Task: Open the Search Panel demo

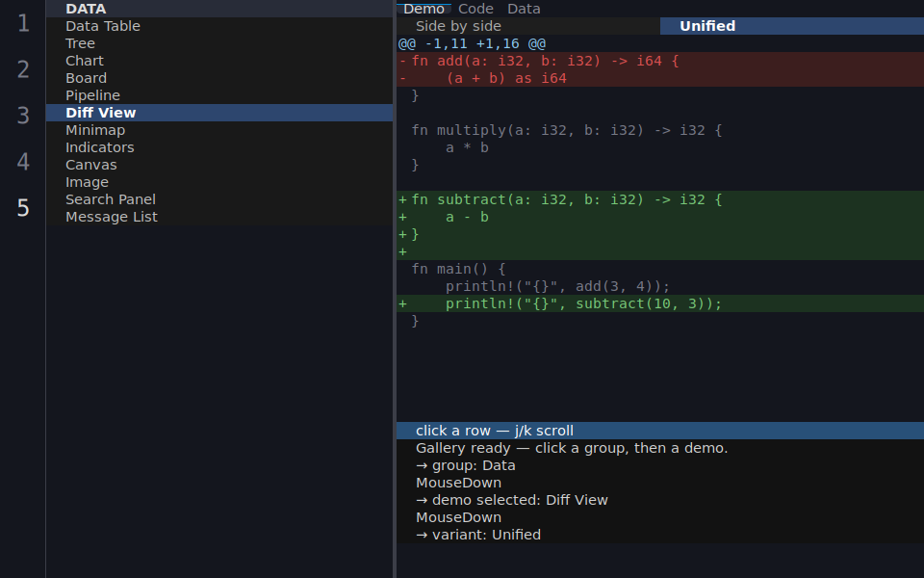Action: tap(219, 199)
